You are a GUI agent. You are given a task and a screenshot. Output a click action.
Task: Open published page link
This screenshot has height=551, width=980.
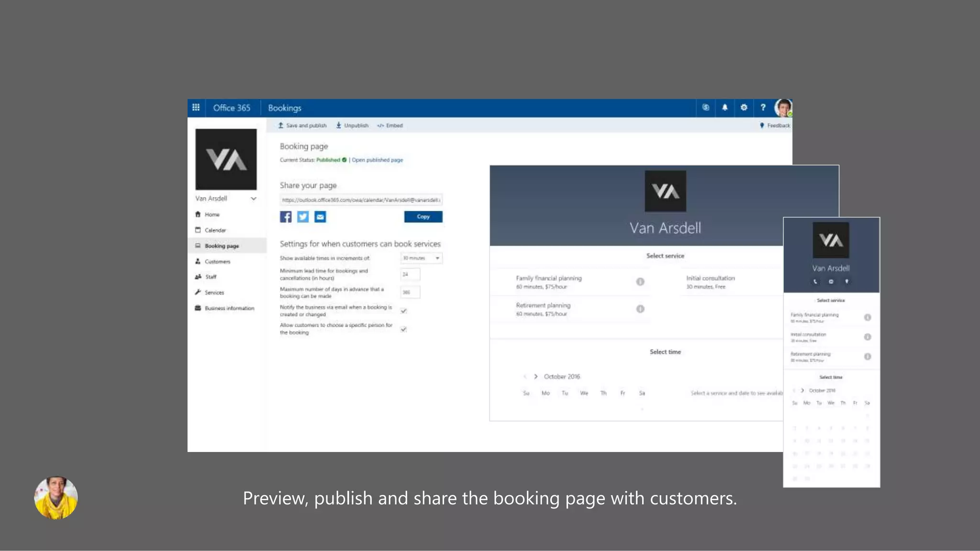(x=377, y=160)
